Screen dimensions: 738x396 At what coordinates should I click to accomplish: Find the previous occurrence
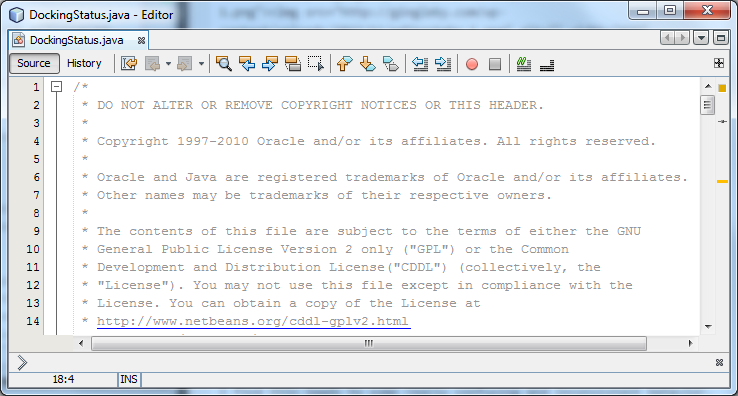[x=247, y=63]
